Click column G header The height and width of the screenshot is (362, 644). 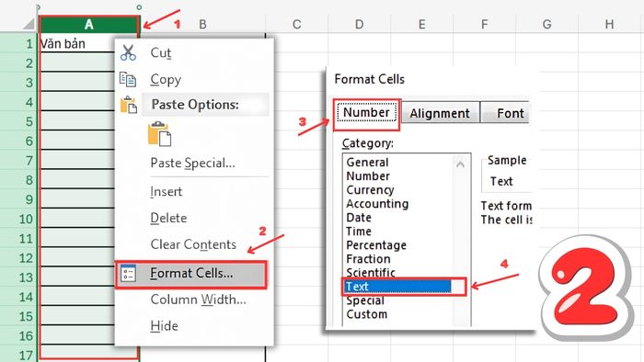546,25
